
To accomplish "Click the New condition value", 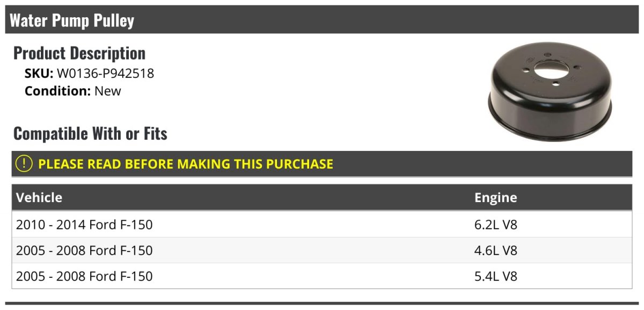I will (108, 91).
